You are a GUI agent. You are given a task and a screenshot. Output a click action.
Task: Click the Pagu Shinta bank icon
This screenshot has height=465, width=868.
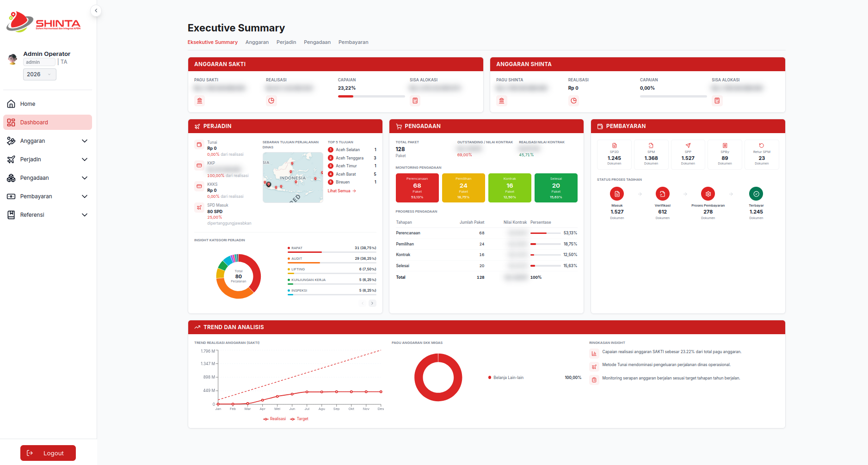502,101
